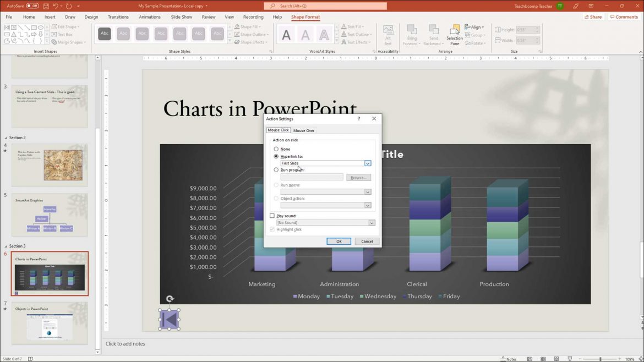644x362 pixels.
Task: Cancel the Action Settings dialog
Action: (367, 241)
